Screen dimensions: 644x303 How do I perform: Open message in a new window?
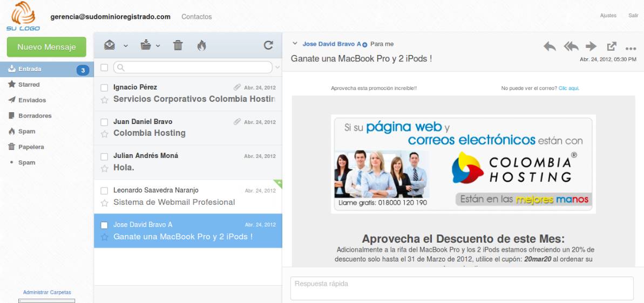(x=612, y=46)
